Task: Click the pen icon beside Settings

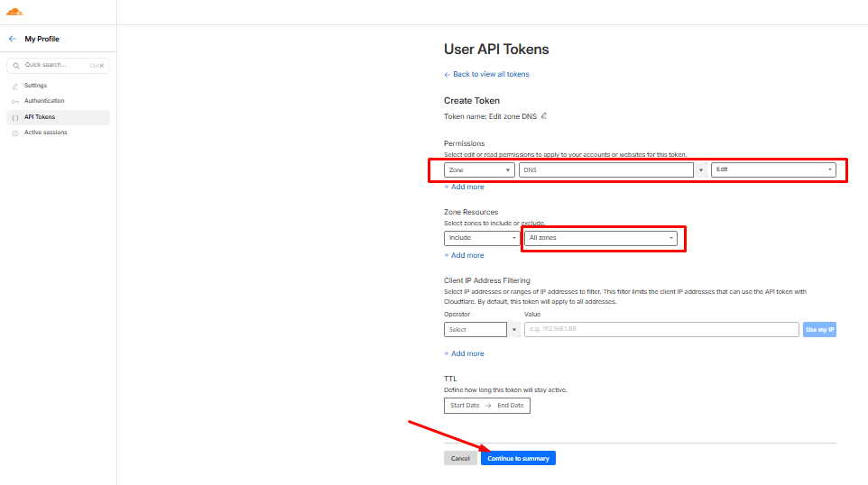Action: pyautogui.click(x=14, y=86)
